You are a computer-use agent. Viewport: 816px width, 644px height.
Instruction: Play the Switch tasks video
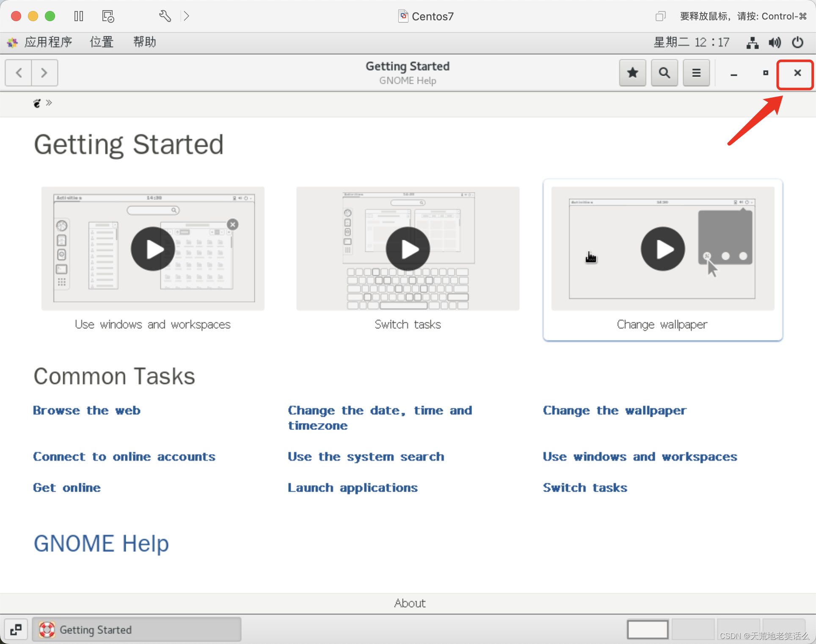point(408,249)
